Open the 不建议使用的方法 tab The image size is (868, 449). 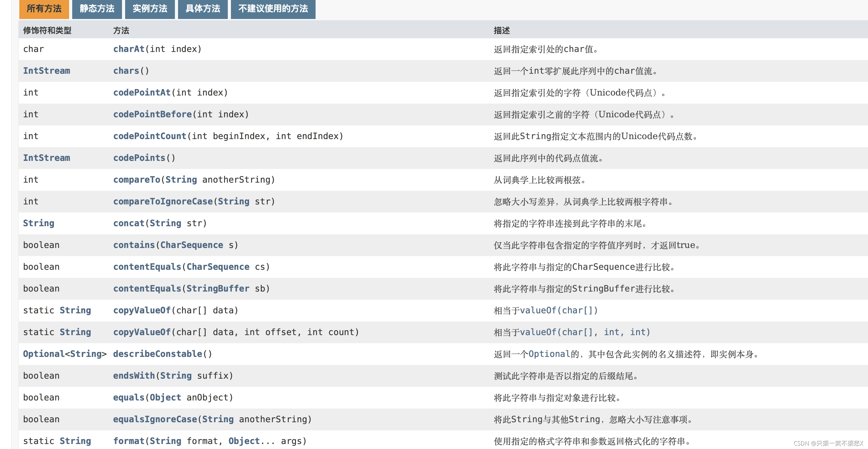273,9
